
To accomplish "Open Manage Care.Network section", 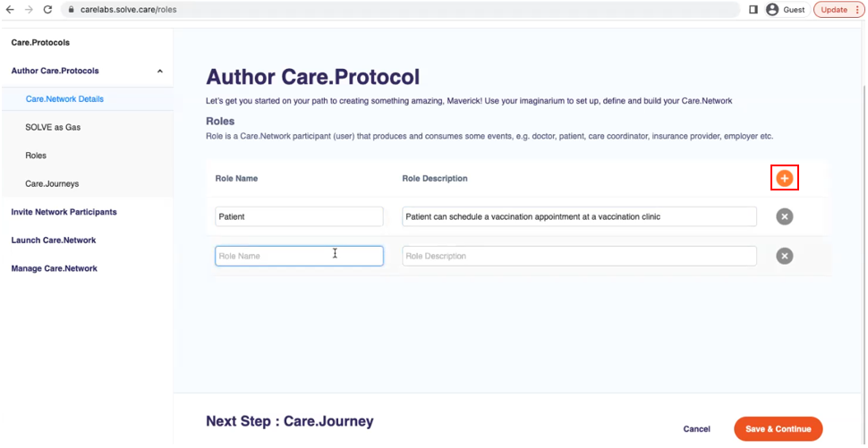I will click(54, 268).
